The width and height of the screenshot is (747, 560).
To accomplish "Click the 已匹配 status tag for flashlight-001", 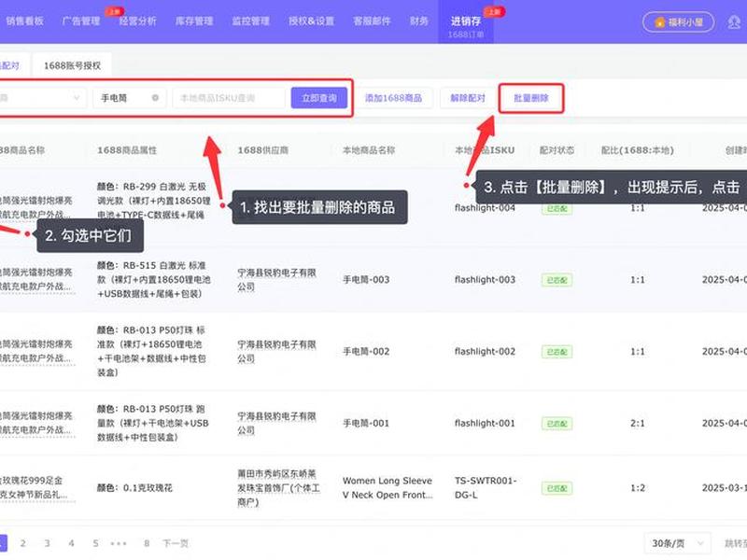I will 557,424.
